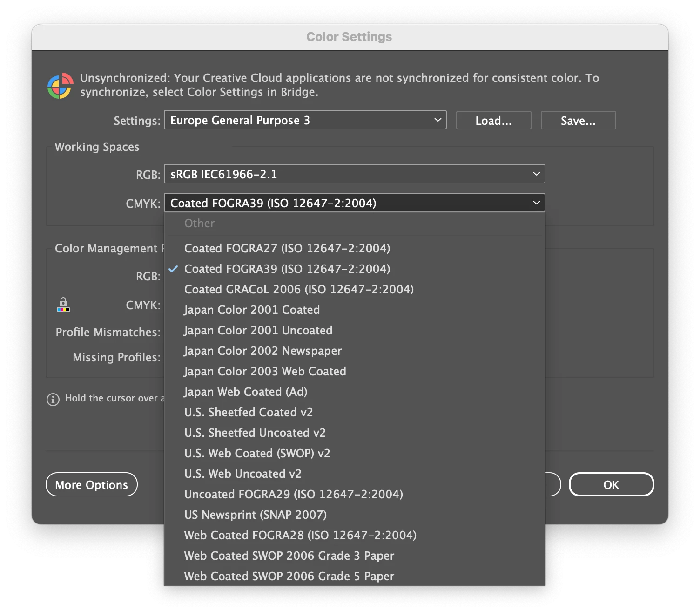Confirm with the OK button
This screenshot has height=611, width=700.
point(611,485)
